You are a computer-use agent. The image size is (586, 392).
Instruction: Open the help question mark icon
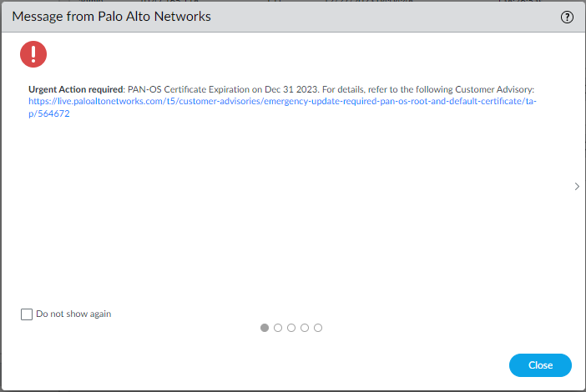tap(568, 17)
